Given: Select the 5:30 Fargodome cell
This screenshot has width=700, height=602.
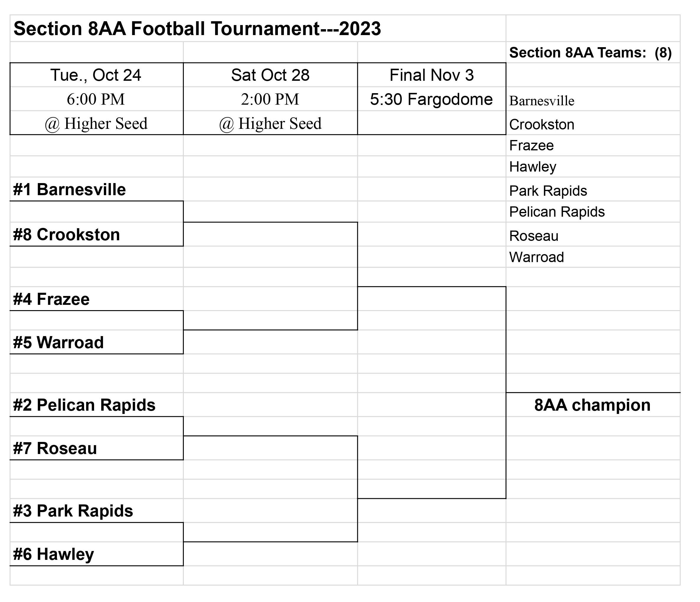Looking at the screenshot, I should click(432, 99).
